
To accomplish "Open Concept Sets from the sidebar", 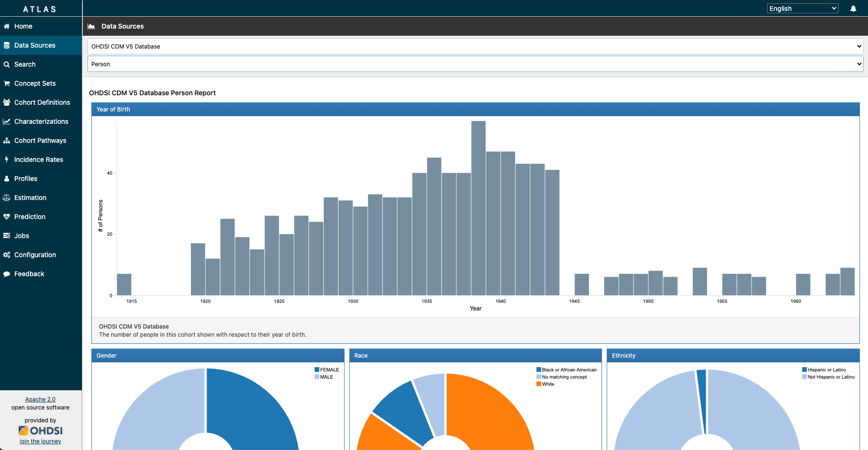I will [x=41, y=83].
